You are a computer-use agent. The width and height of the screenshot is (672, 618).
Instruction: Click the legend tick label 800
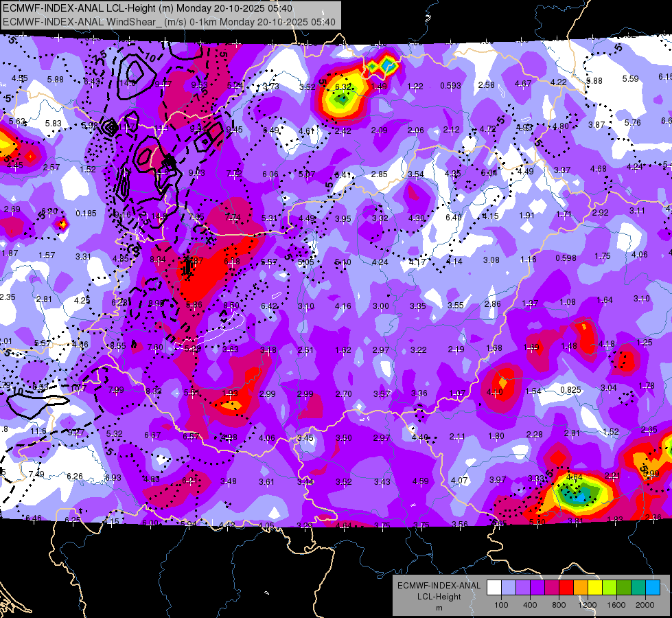coord(559,605)
